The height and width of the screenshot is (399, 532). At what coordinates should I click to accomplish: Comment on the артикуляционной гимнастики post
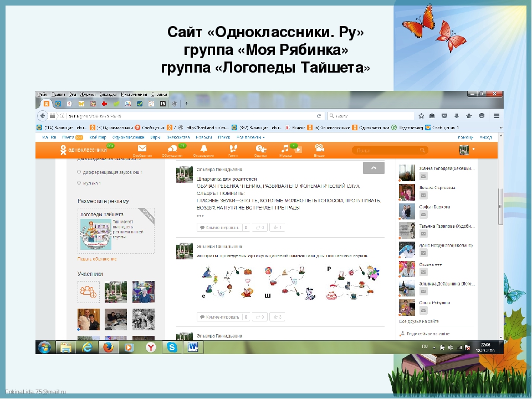pyautogui.click(x=220, y=317)
